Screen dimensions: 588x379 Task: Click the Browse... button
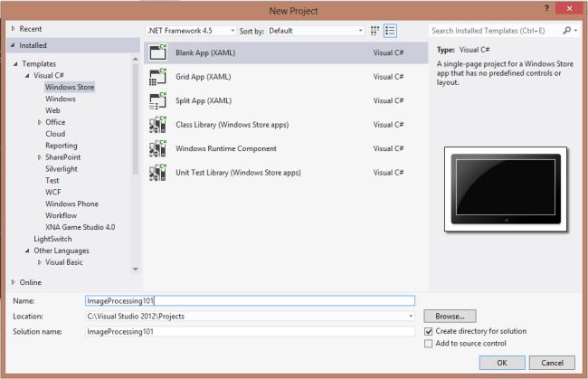pyautogui.click(x=450, y=317)
